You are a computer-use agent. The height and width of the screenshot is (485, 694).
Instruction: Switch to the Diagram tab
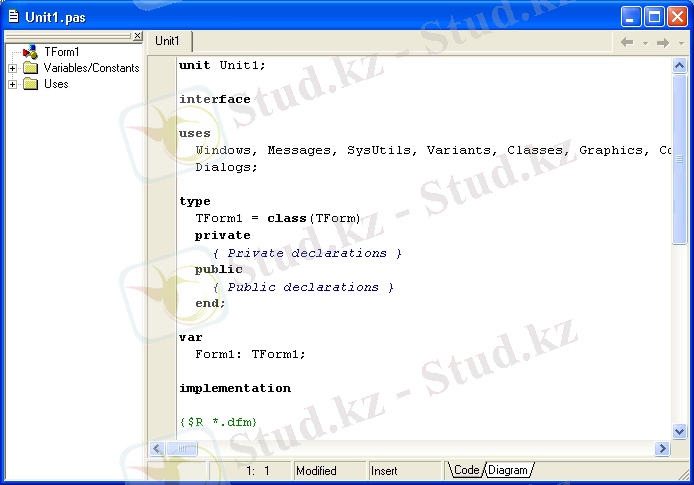tap(508, 470)
